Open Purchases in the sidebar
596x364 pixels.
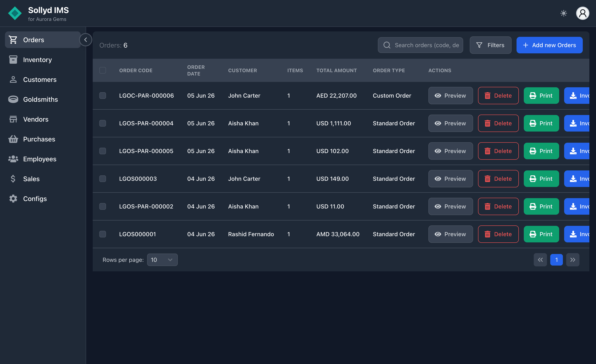(x=43, y=139)
